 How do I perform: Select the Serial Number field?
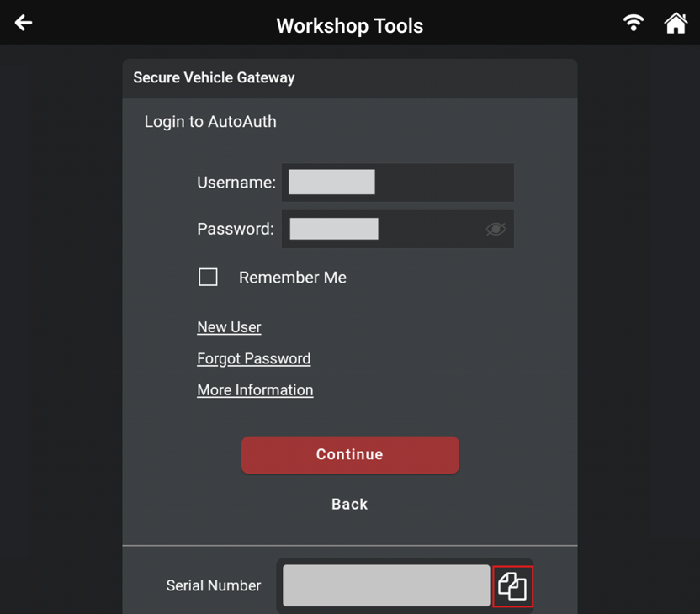click(386, 585)
